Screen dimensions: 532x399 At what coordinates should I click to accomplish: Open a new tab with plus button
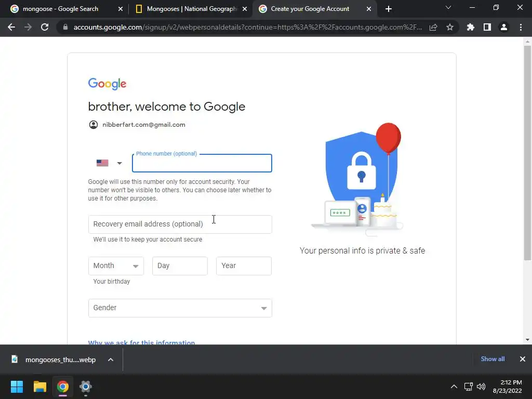389,9
